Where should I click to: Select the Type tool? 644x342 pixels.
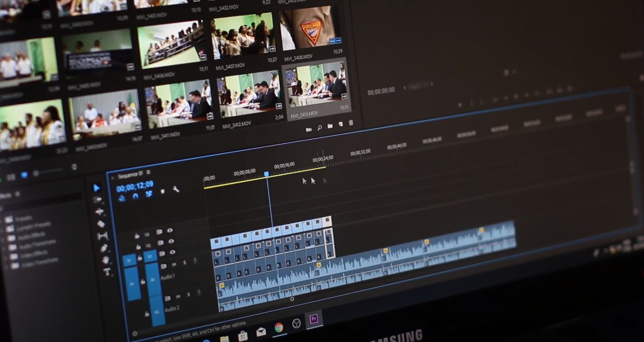(x=107, y=272)
